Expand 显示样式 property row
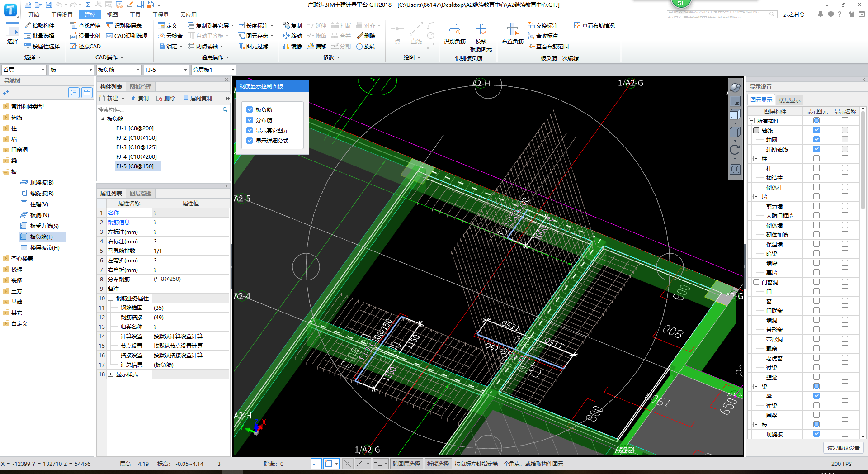The height and width of the screenshot is (474, 868). click(x=110, y=374)
